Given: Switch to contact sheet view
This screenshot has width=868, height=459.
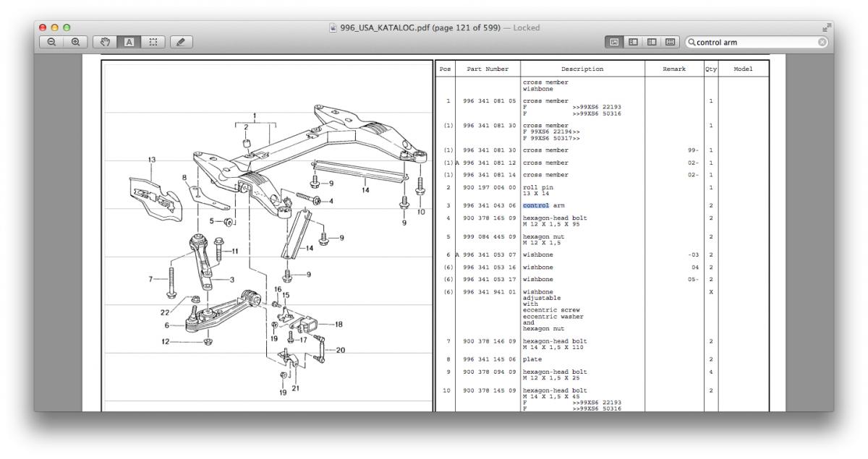Looking at the screenshot, I should pos(671,43).
